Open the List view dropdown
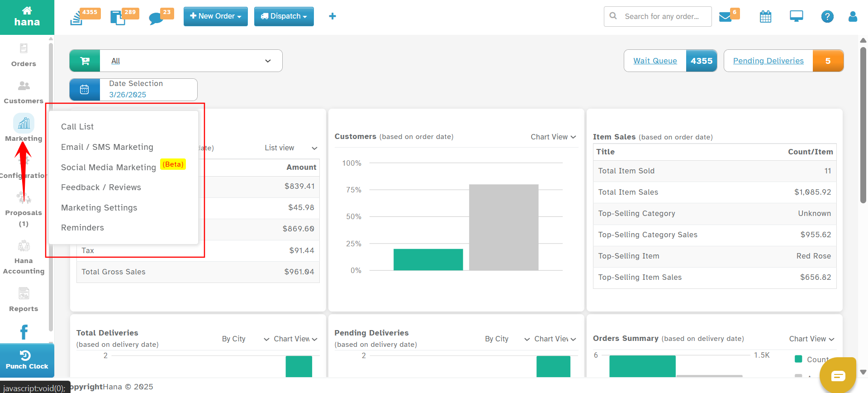The width and height of the screenshot is (868, 393). click(x=291, y=148)
